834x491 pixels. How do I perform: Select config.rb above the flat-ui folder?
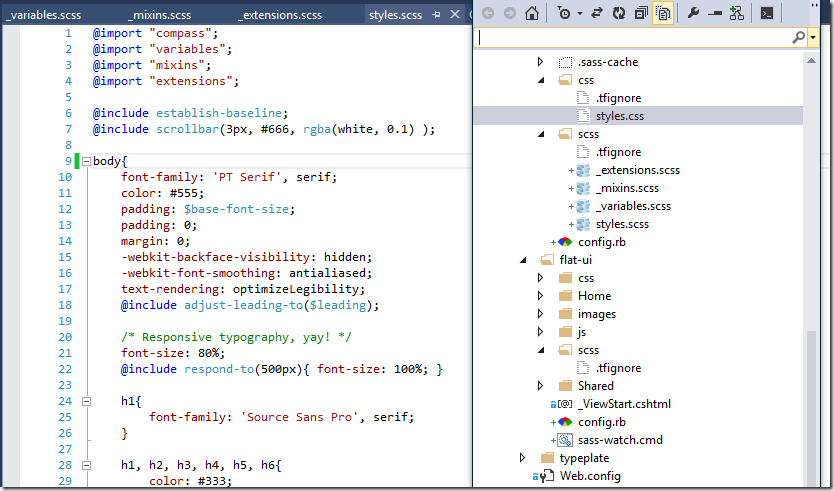[x=602, y=242]
